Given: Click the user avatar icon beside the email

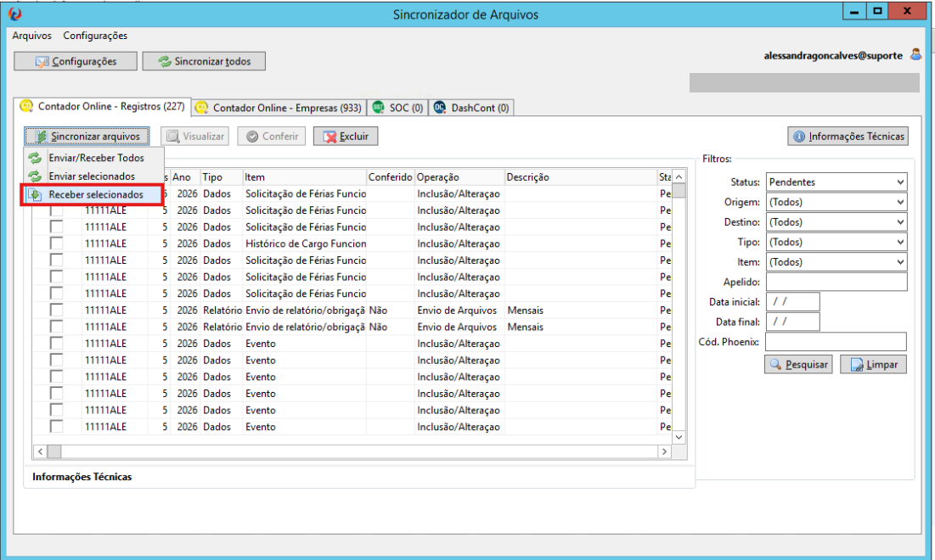Looking at the screenshot, I should [x=916, y=55].
